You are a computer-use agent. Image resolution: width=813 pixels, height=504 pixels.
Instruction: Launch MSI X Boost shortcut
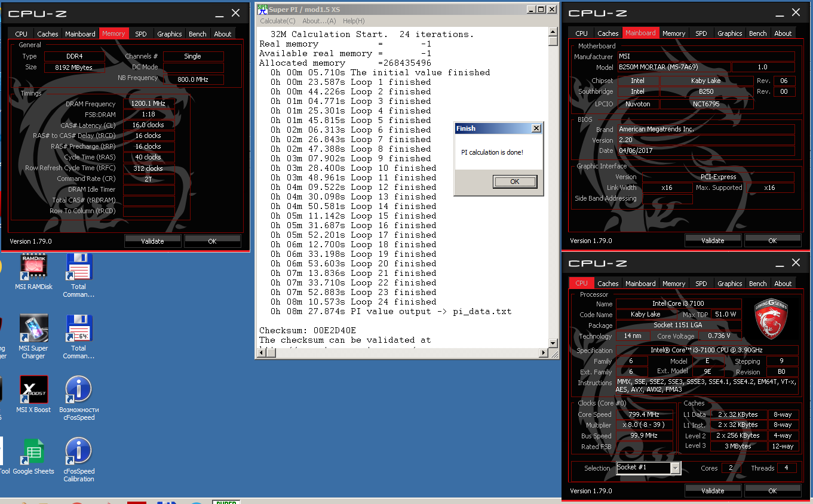click(x=33, y=394)
